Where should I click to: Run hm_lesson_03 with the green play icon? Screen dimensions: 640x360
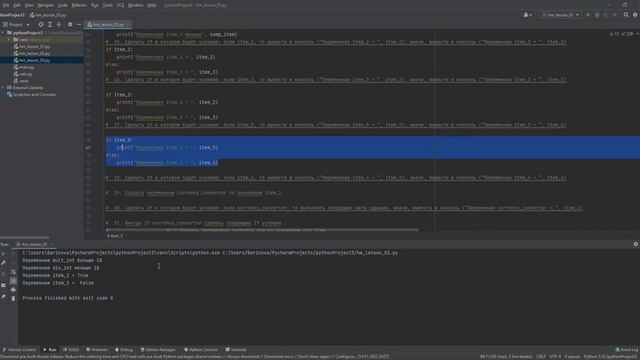588,15
